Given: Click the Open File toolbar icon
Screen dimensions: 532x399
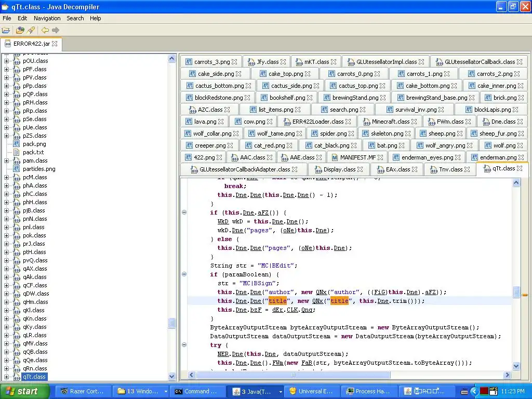Looking at the screenshot, I should [x=6, y=30].
